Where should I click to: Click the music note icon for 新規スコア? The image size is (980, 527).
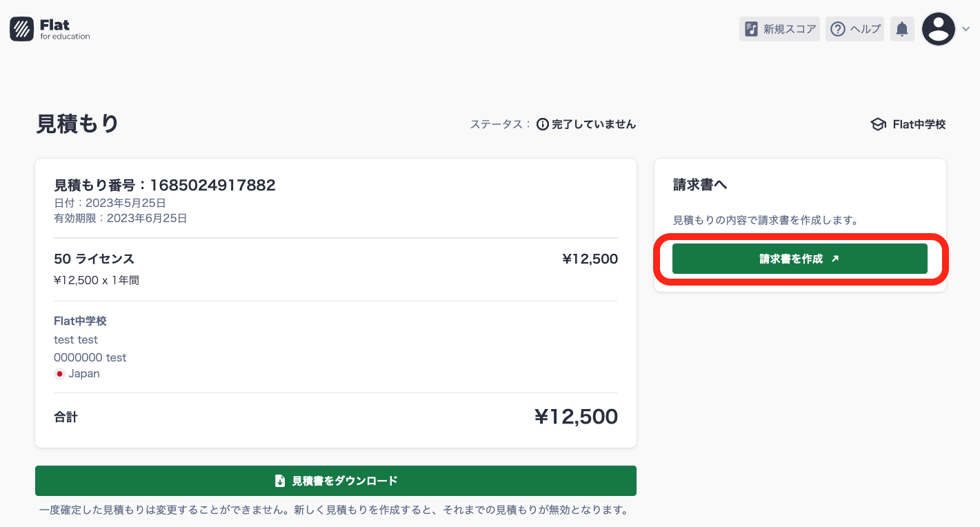(x=751, y=29)
